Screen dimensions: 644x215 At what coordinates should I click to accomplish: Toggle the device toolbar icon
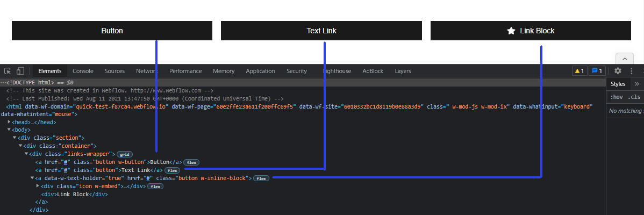[x=20, y=71]
